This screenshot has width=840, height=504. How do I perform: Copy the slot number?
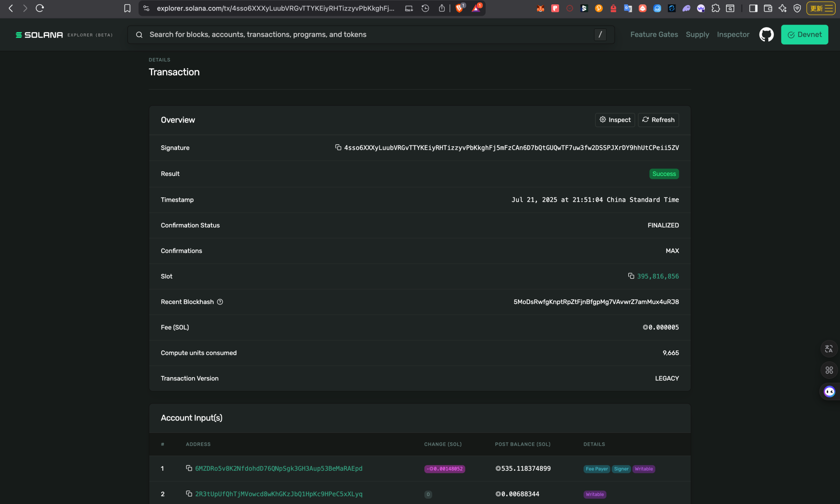pos(631,276)
